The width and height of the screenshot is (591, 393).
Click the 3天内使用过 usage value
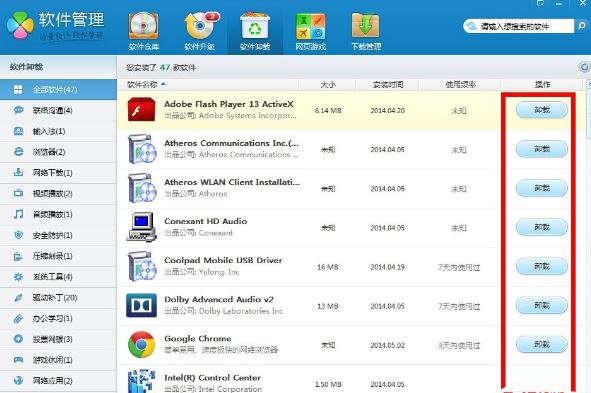pyautogui.click(x=459, y=346)
